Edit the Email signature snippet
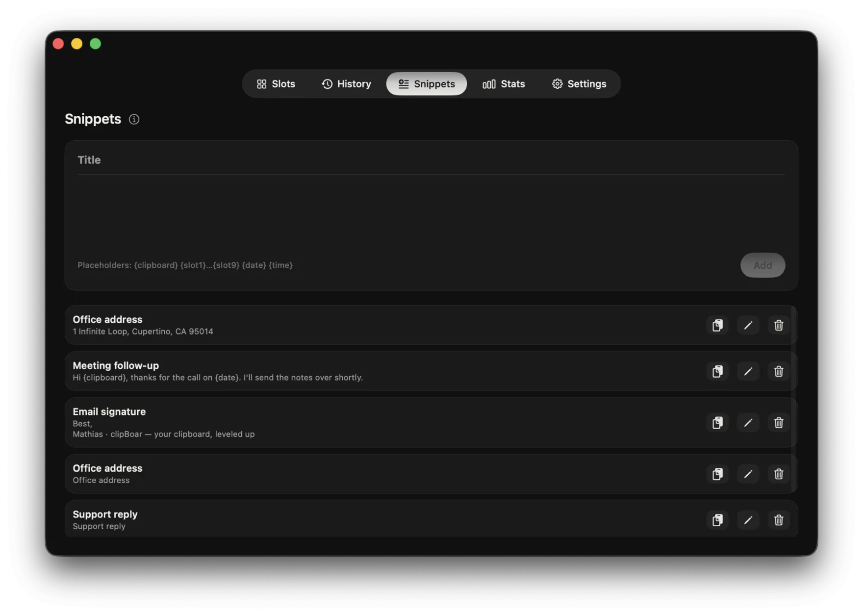 pyautogui.click(x=748, y=423)
